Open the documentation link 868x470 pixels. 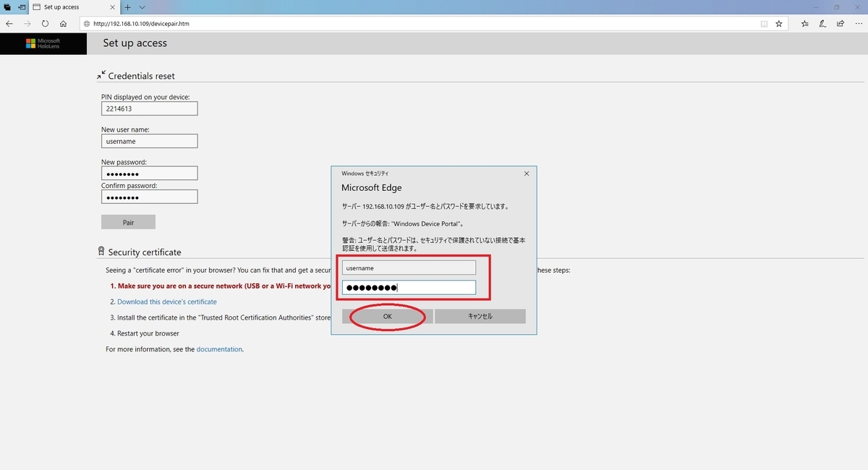pyautogui.click(x=219, y=349)
